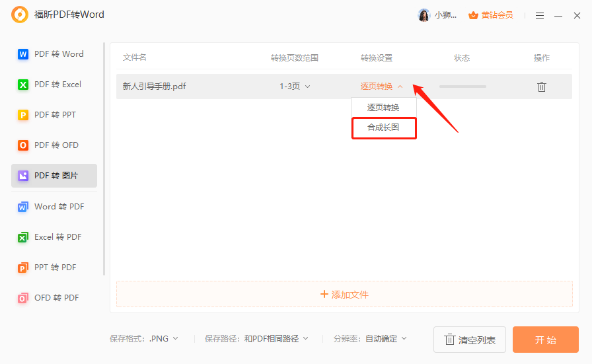592x364 pixels.
Task: Click the 文件名 column header
Action: (134, 57)
